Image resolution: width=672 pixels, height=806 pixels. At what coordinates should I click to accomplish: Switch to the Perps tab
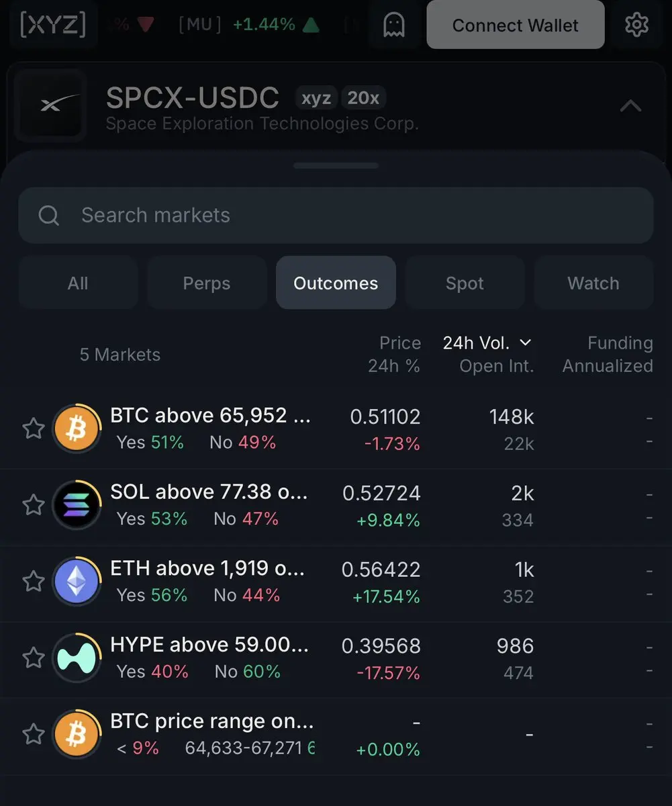(x=207, y=283)
